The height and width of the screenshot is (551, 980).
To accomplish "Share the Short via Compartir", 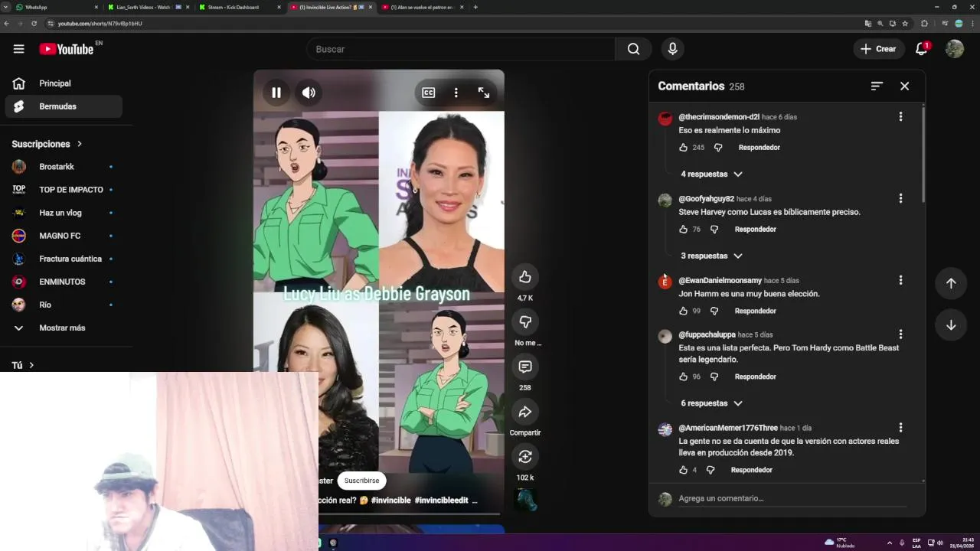I will coord(525,412).
